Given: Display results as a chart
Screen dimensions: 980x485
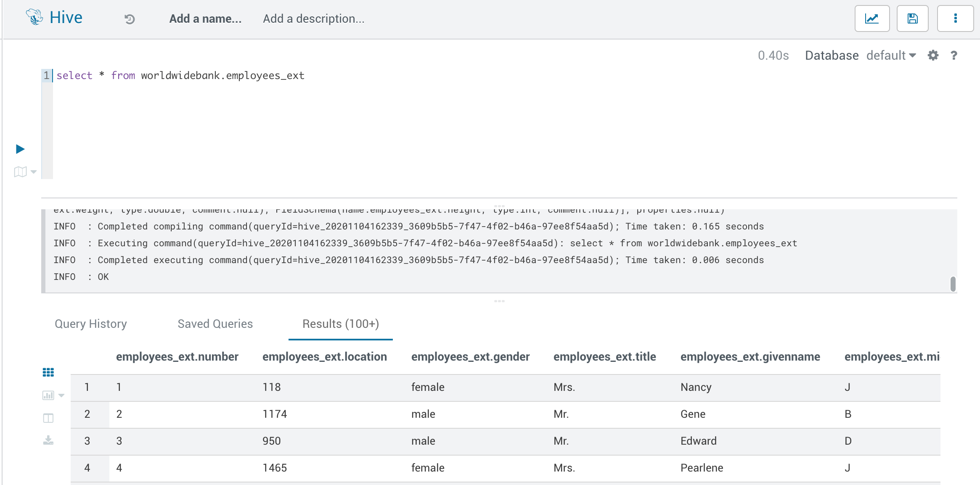Looking at the screenshot, I should (48, 395).
